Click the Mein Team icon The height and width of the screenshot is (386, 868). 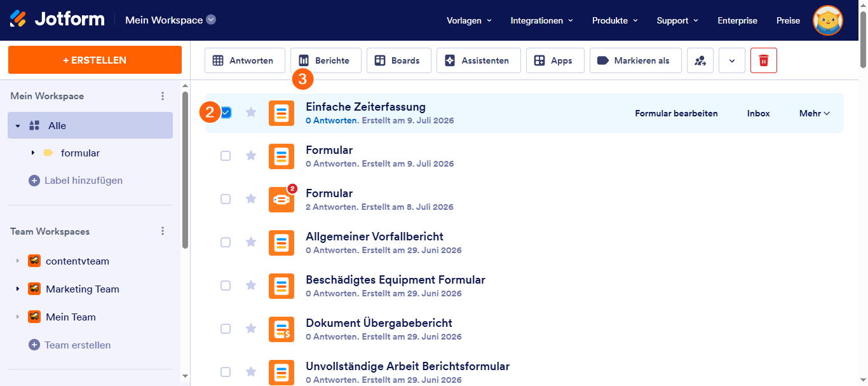pos(34,317)
